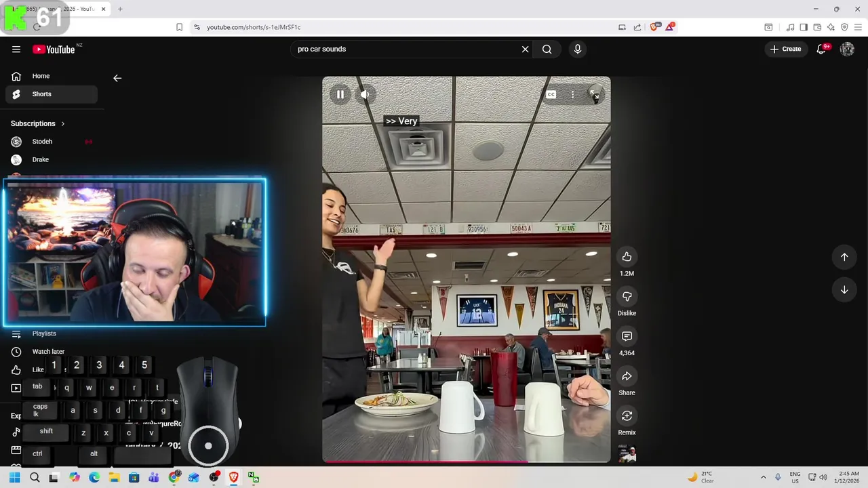This screenshot has width=868, height=488.
Task: Expand the Subscriptions section
Action: (38, 123)
